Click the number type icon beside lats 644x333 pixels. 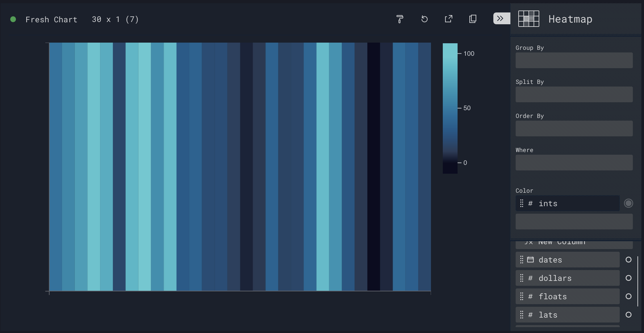(530, 315)
